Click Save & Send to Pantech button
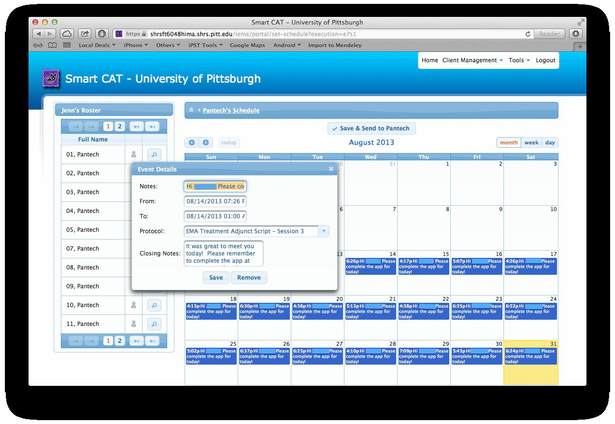Image resolution: width=615 pixels, height=424 pixels. point(371,128)
